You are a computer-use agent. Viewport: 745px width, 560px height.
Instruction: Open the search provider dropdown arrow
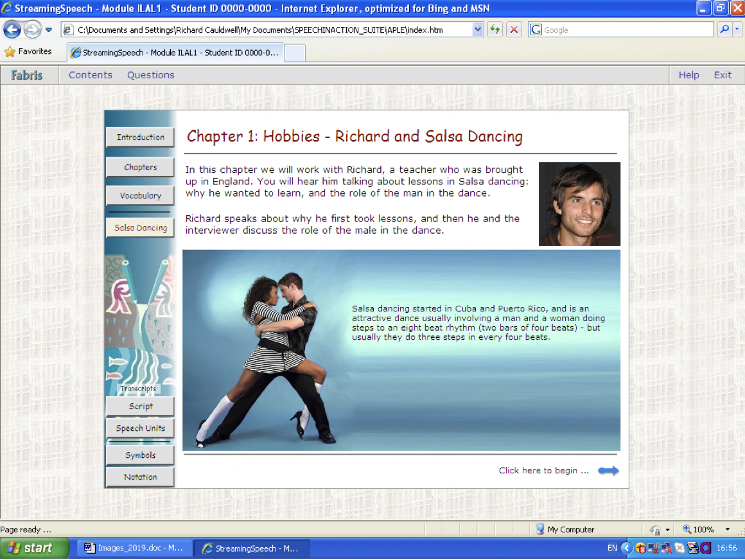[737, 30]
